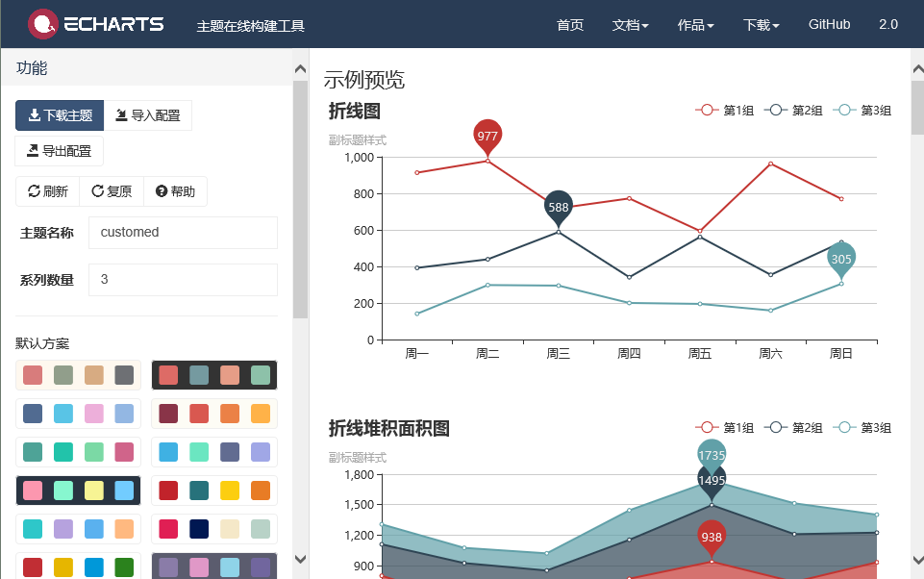This screenshot has width=924, height=579.
Task: Click the 305 marker pin on line chart
Action: 841,260
